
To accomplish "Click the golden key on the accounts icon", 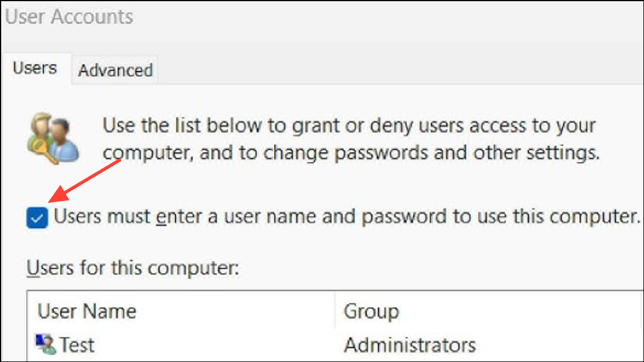I will (x=45, y=152).
